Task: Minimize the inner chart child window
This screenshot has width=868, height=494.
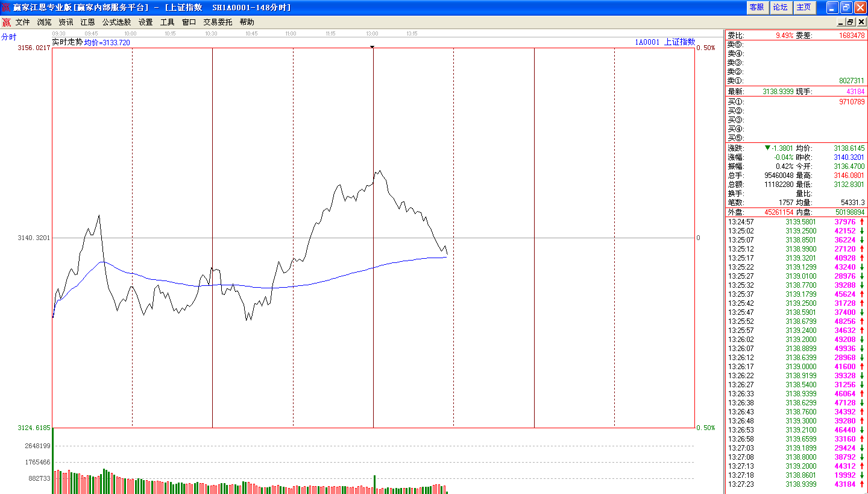Action: click(841, 22)
